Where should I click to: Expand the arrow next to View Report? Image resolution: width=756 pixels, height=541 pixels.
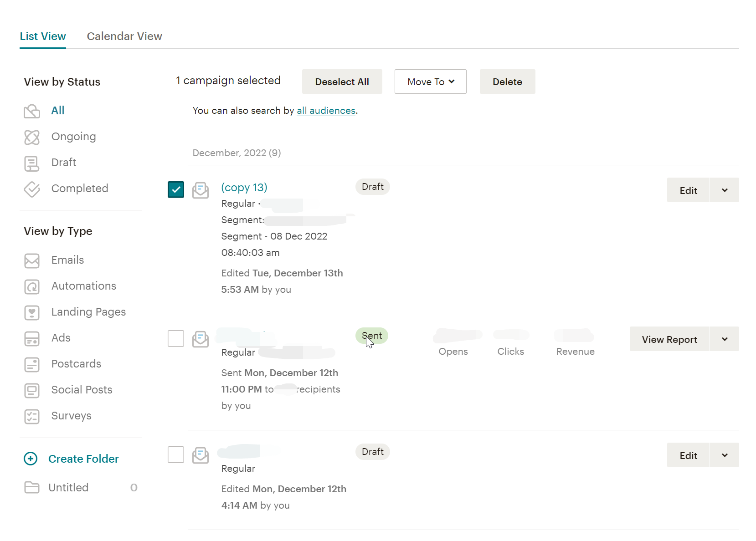pyautogui.click(x=724, y=339)
